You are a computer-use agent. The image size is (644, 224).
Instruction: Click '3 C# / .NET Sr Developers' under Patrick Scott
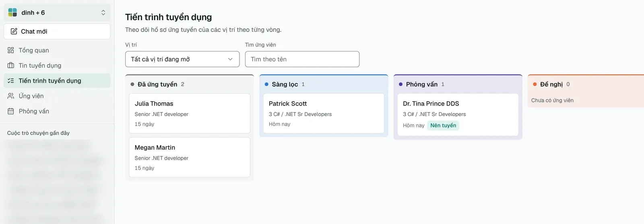pyautogui.click(x=300, y=114)
